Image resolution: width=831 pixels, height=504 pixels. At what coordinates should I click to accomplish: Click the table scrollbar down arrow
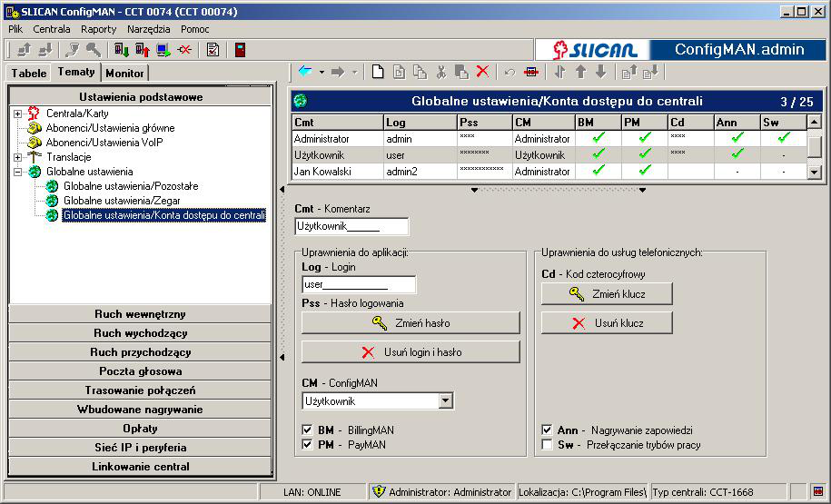(x=814, y=172)
